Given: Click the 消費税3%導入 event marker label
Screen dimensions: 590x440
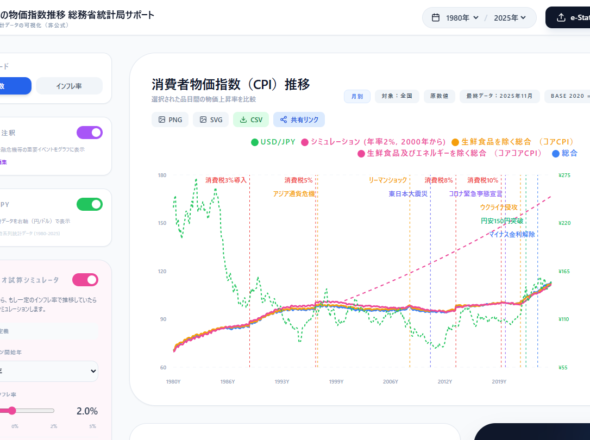Looking at the screenshot, I should 226,180.
